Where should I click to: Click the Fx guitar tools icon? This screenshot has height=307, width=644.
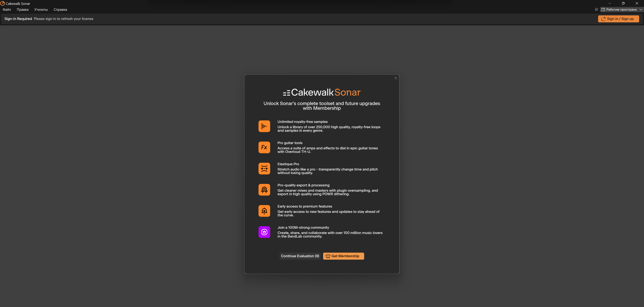pos(264,147)
